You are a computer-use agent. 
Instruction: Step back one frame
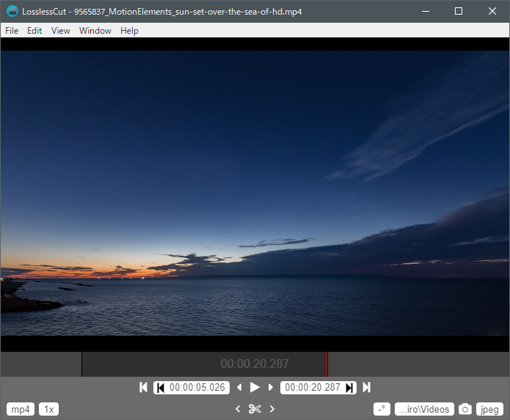click(x=239, y=387)
